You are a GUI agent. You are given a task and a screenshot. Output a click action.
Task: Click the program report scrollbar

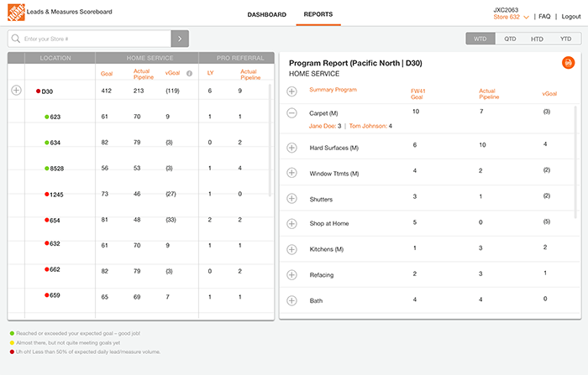coord(575,162)
